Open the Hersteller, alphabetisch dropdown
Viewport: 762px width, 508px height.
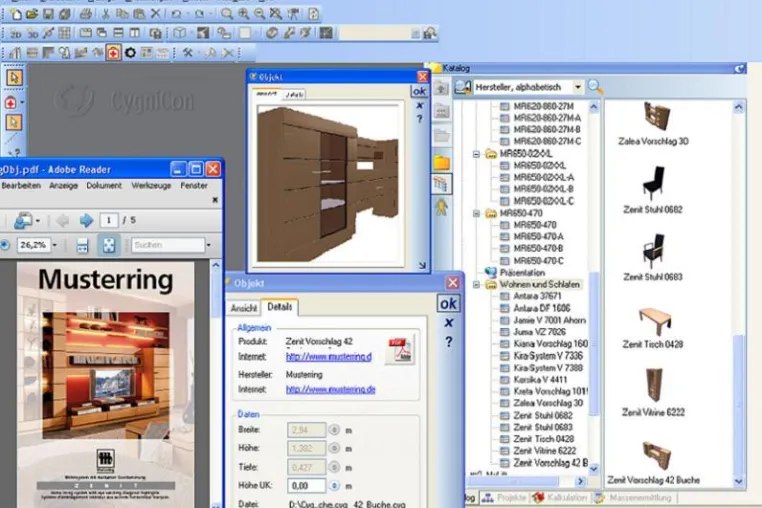pyautogui.click(x=577, y=88)
